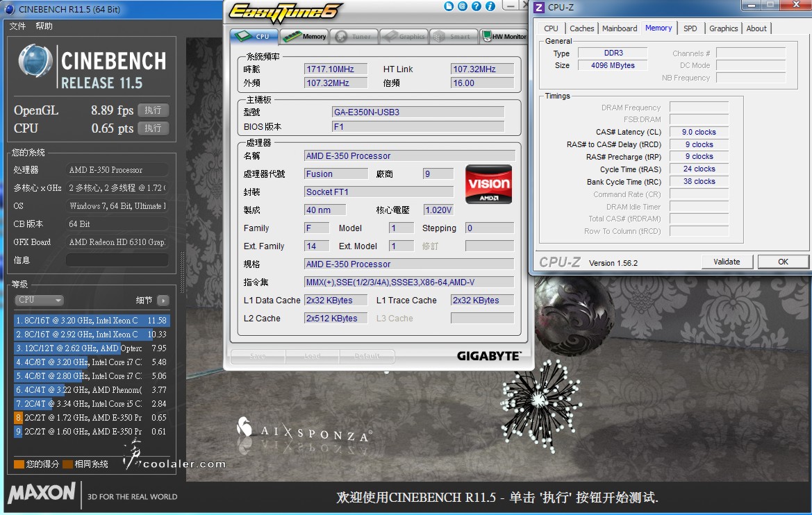Select ranking row 3 12C/12T AMD Opteron
Screen dimensions: 812x515
92,348
